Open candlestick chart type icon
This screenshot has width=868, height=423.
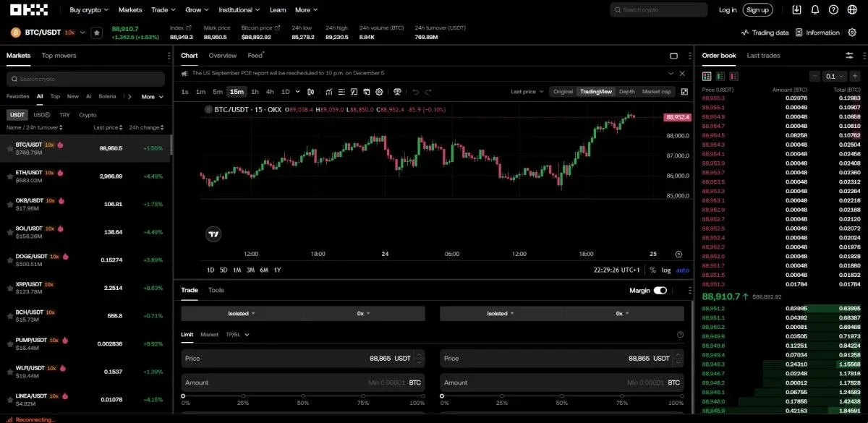(x=311, y=92)
